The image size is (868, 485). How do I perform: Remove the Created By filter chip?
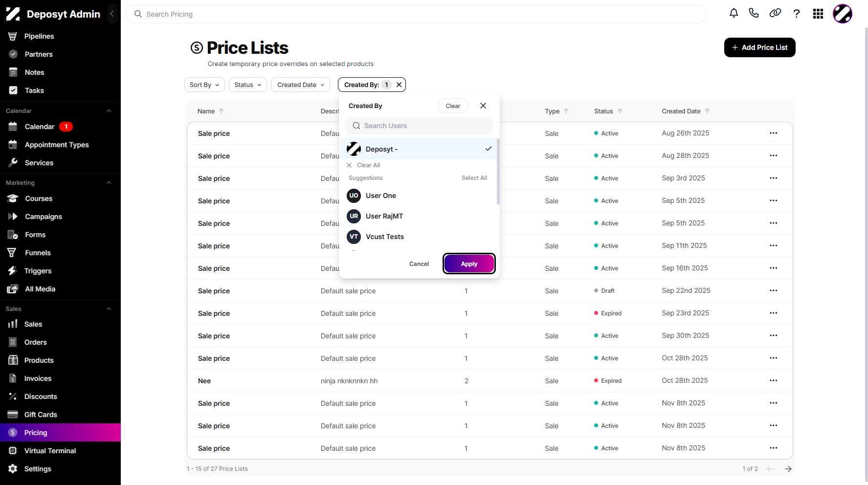[x=399, y=85]
